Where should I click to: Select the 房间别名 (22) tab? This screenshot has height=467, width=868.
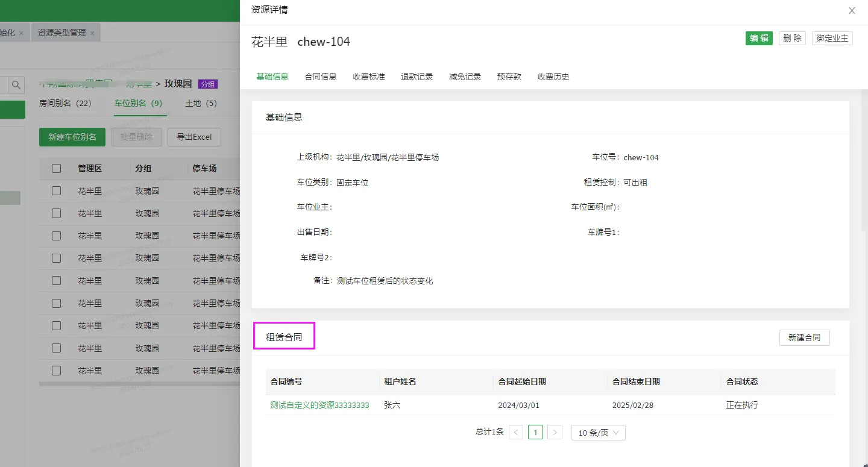(x=65, y=103)
